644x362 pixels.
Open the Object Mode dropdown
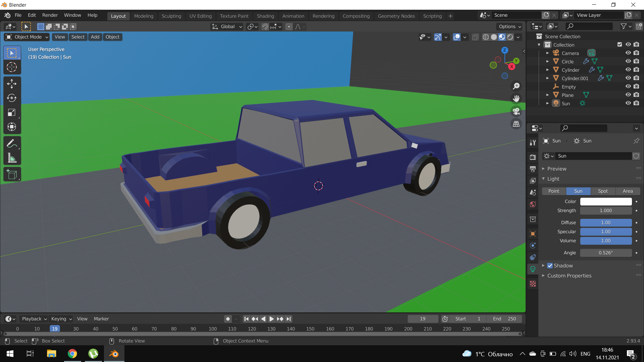[26, 37]
